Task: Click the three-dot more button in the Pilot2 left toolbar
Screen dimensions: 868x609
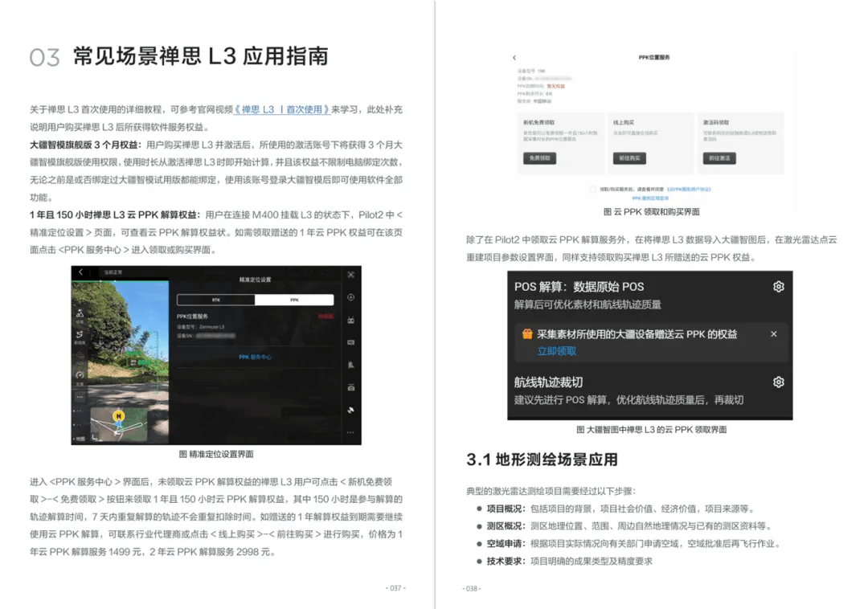Action: pos(80,397)
